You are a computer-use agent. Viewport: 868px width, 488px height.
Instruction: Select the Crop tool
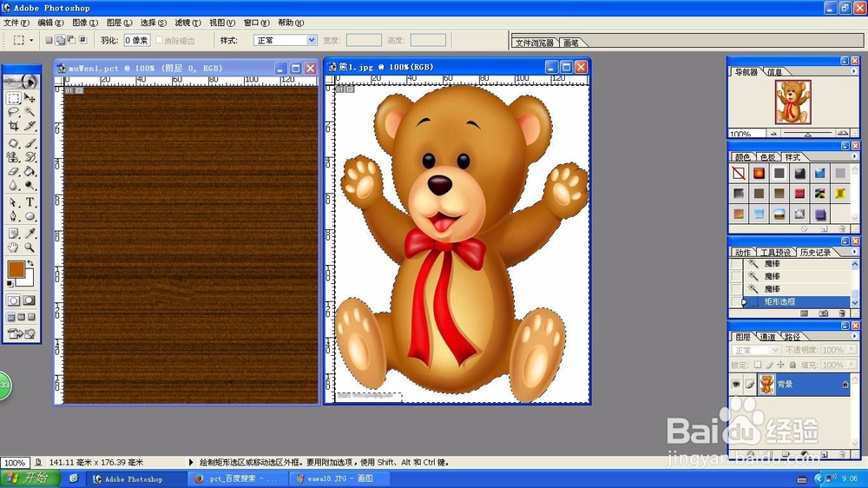pos(14,126)
